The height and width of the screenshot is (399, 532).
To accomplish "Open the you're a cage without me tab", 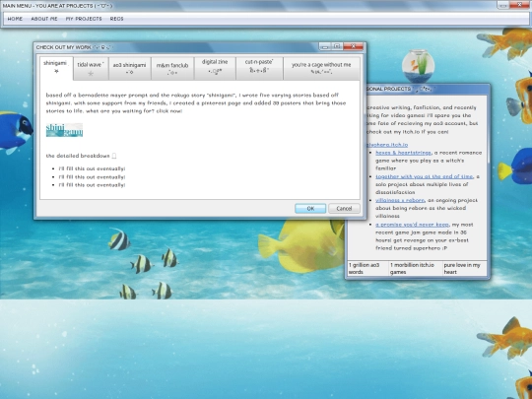I will click(x=321, y=68).
